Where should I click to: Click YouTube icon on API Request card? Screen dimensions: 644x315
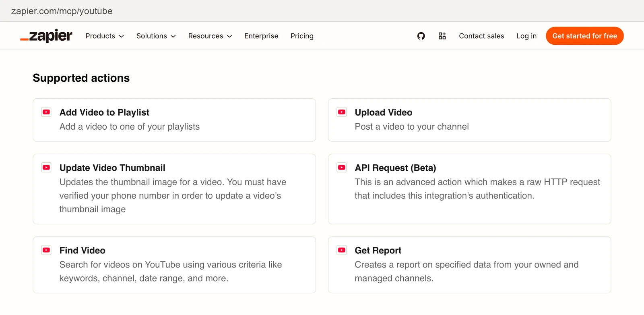coord(342,167)
